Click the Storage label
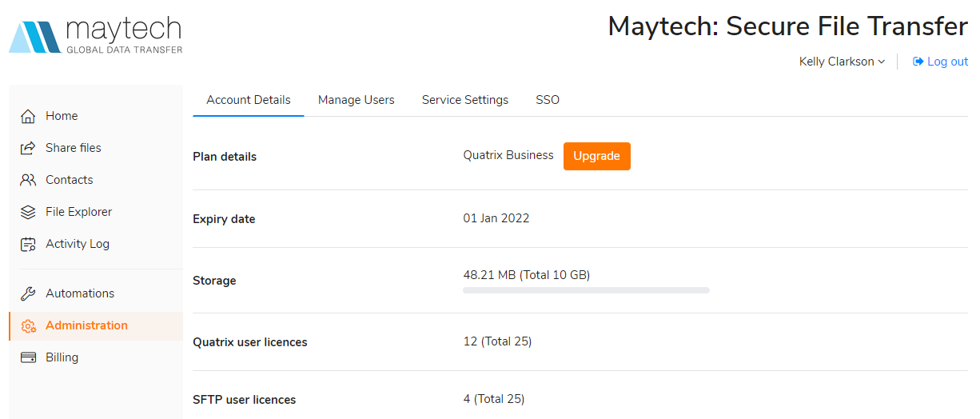Image resolution: width=980 pixels, height=419 pixels. click(214, 281)
